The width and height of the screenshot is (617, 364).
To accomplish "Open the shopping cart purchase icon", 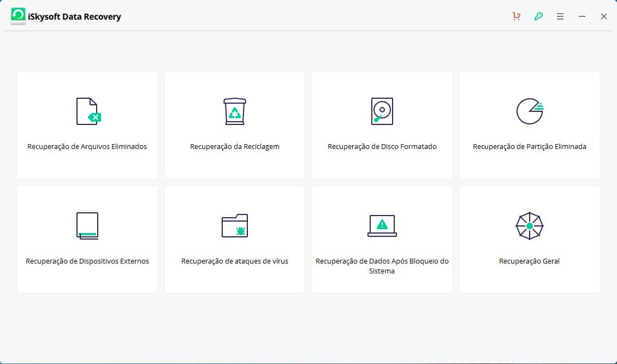I will click(x=517, y=16).
